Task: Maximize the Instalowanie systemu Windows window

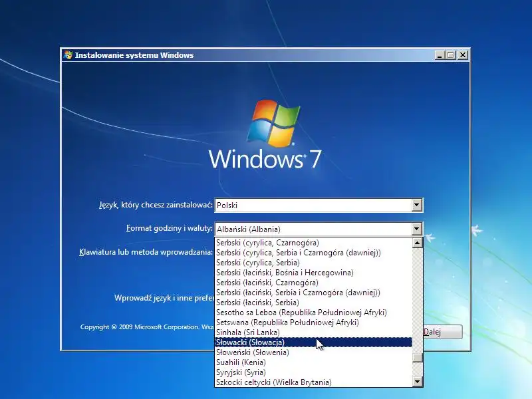Action: point(451,55)
